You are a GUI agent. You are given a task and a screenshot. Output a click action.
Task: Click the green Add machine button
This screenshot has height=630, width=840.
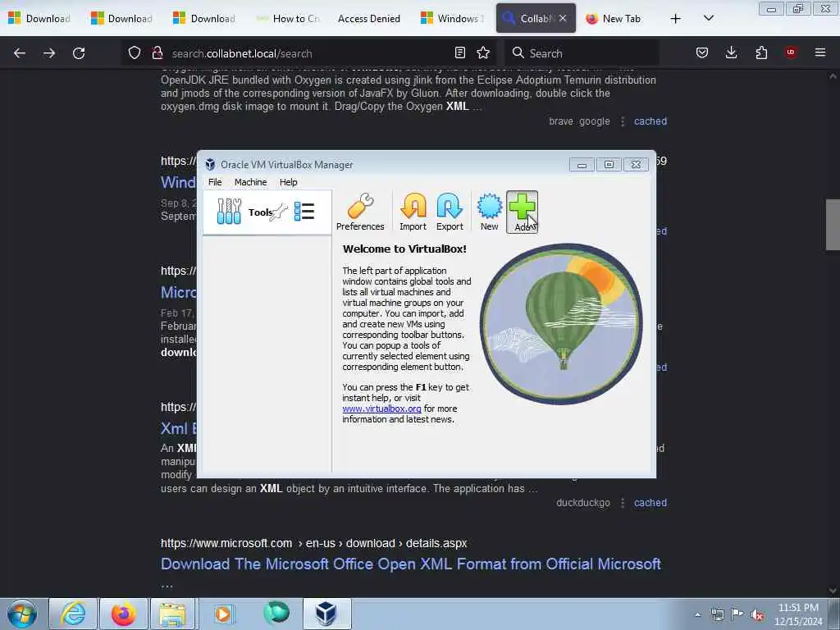[522, 212]
